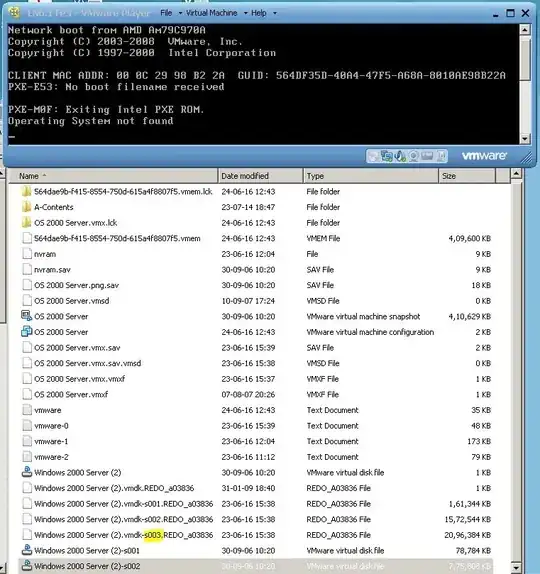The height and width of the screenshot is (574, 540).
Task: Select Windows 2000 Server (2).vmdk.REDO_a03836
Action: [x=114, y=488]
